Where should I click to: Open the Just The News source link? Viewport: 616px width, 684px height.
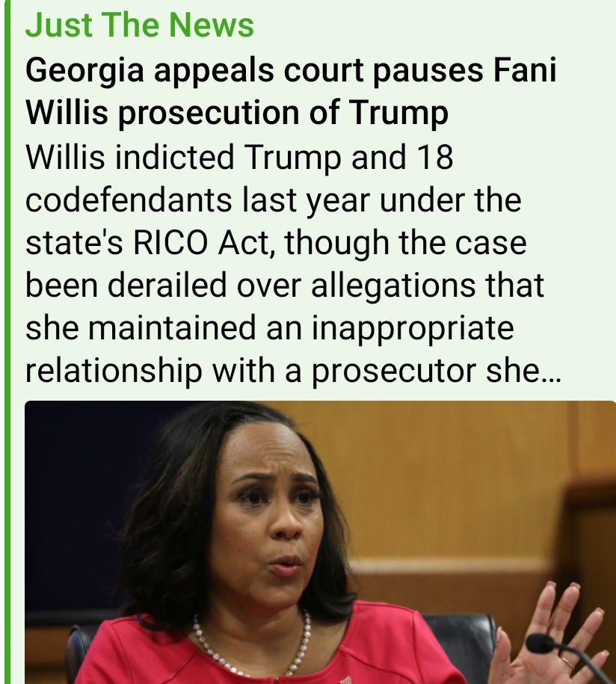coord(140,25)
